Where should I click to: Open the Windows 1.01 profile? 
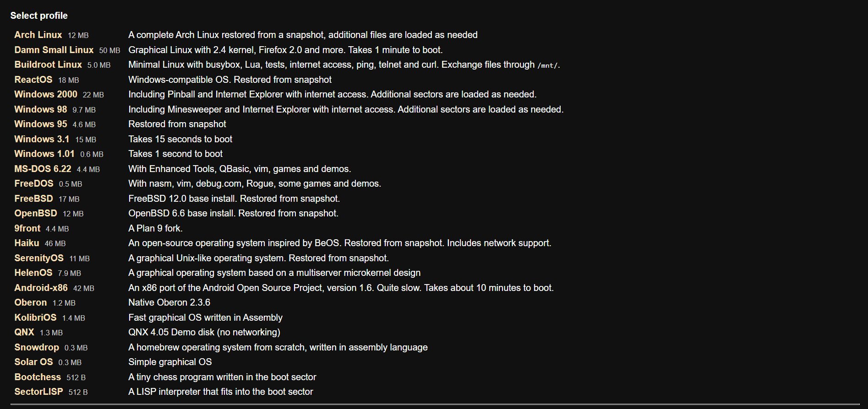44,154
